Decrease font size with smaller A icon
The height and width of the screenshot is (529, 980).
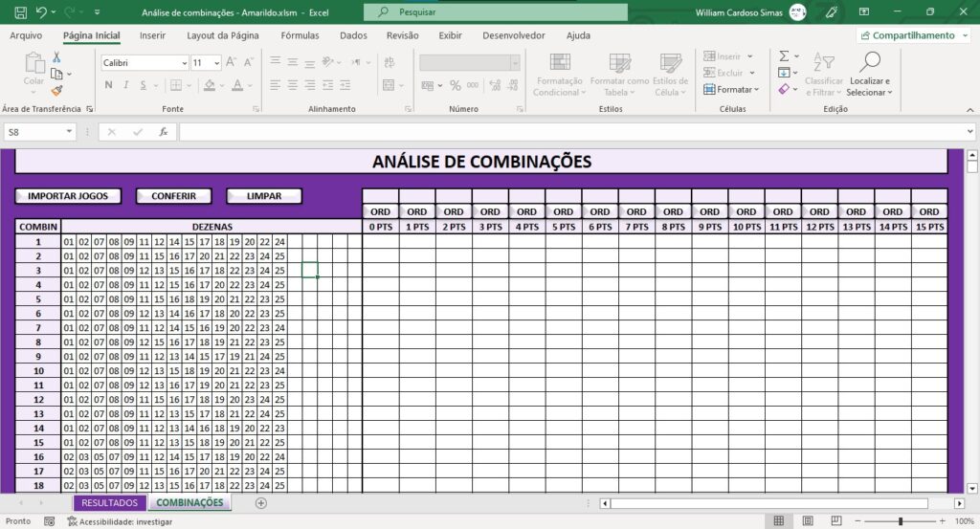coord(248,62)
